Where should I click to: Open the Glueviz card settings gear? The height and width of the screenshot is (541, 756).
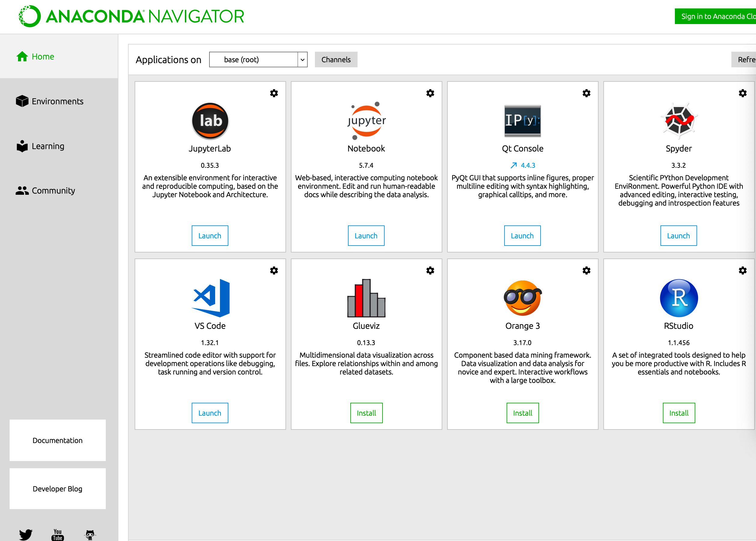(430, 270)
